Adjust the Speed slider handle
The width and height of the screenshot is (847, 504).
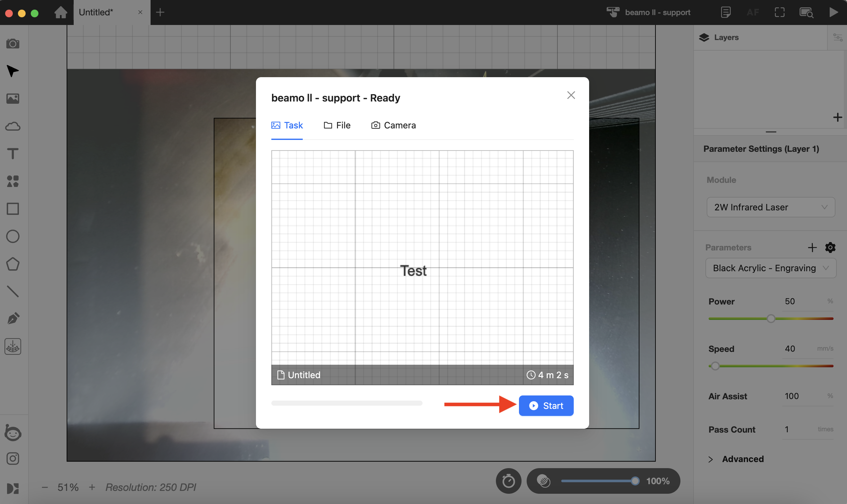[x=715, y=366]
